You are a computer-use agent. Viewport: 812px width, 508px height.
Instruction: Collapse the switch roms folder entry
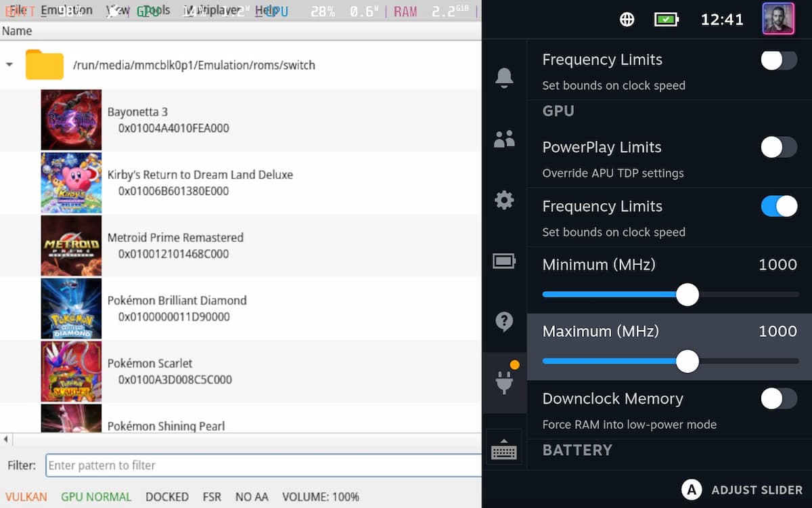pyautogui.click(x=9, y=64)
